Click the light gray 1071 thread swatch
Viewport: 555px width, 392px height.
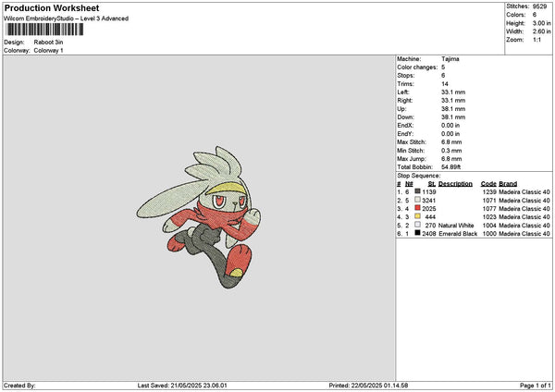tap(418, 200)
